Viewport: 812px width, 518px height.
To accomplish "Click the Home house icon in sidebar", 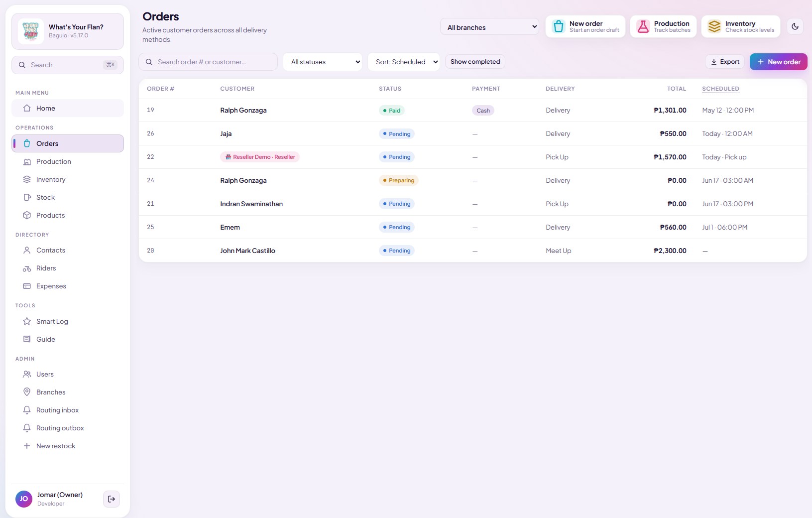I will [x=27, y=108].
